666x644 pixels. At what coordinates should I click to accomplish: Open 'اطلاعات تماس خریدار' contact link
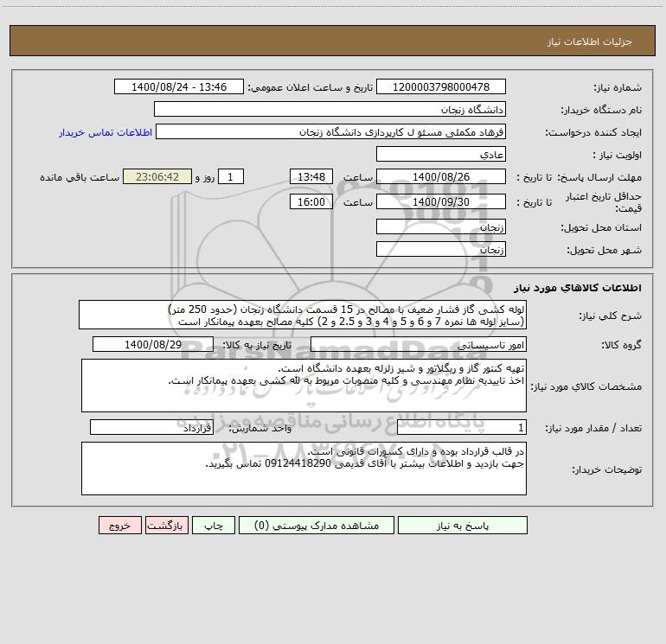[105, 132]
